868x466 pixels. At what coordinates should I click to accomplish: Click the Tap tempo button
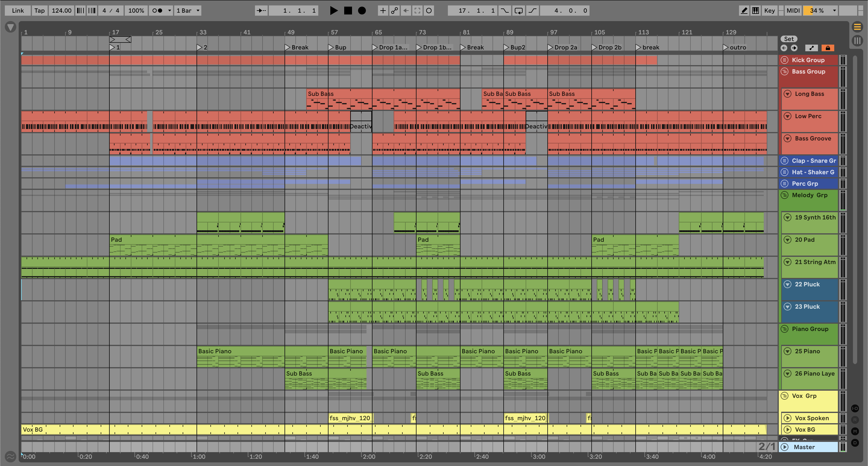click(x=39, y=11)
